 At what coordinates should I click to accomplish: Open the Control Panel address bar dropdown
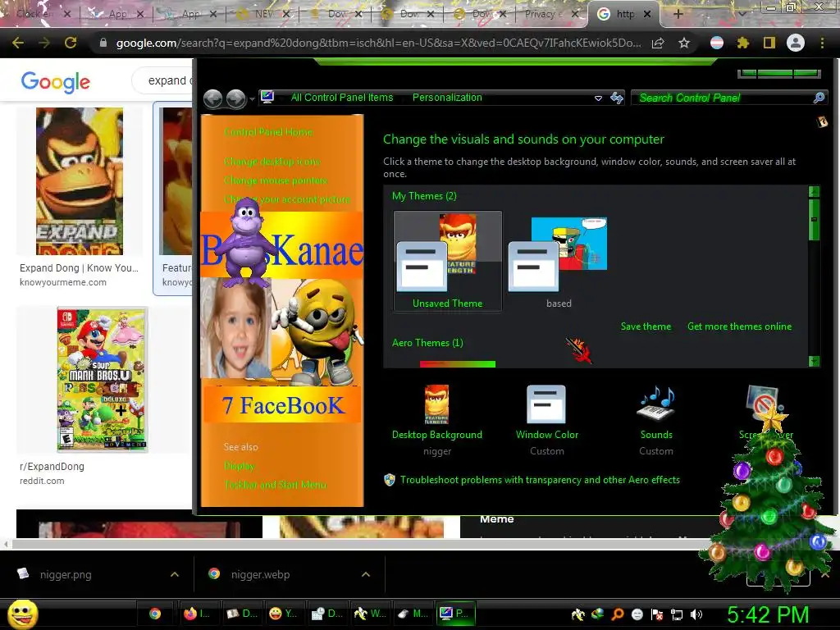pos(598,98)
